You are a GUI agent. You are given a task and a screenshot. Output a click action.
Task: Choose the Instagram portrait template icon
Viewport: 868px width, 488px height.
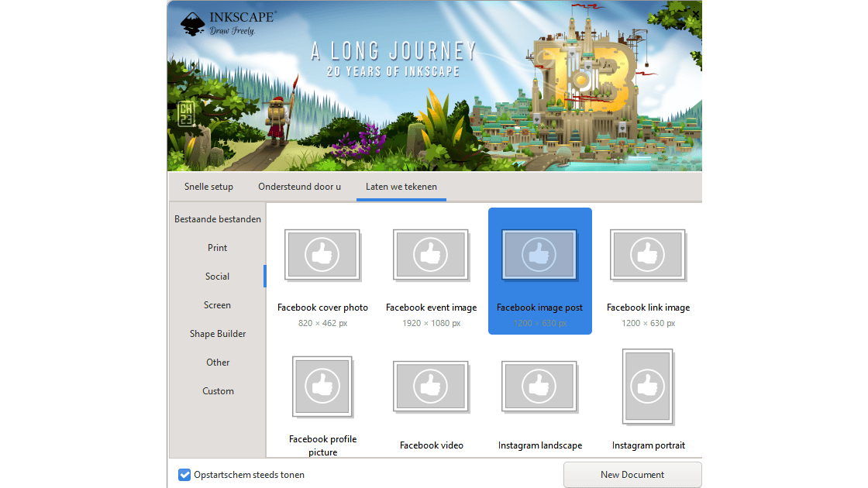click(x=648, y=387)
